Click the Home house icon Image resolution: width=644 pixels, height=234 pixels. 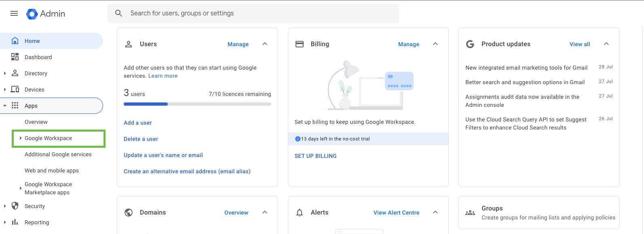(x=15, y=41)
